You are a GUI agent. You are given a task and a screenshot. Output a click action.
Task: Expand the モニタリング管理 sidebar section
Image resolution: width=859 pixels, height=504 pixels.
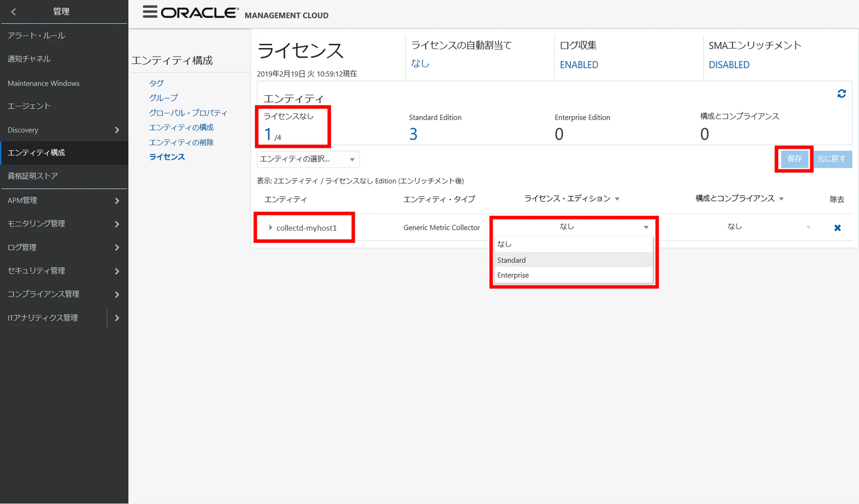click(117, 224)
